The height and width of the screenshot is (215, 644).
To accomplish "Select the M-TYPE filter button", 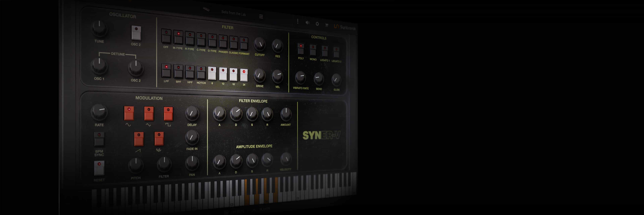I will tap(178, 37).
